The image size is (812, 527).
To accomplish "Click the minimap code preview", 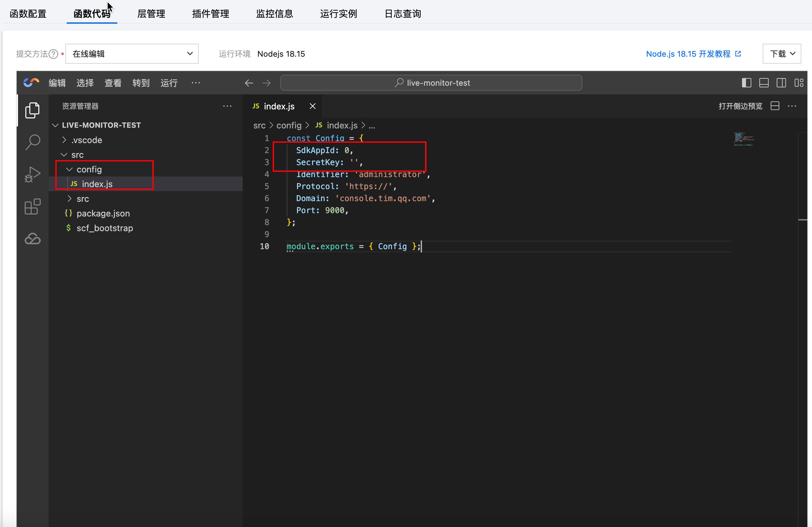I will point(744,139).
